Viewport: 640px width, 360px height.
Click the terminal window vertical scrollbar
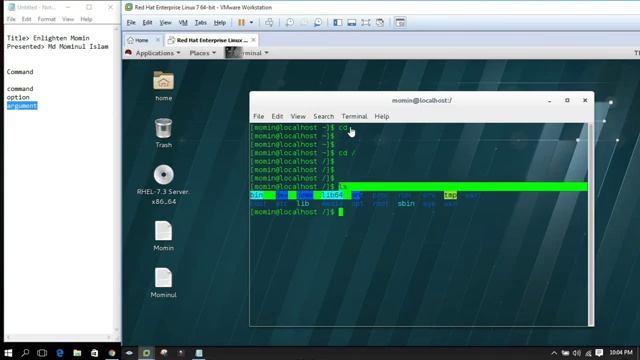pos(591,224)
